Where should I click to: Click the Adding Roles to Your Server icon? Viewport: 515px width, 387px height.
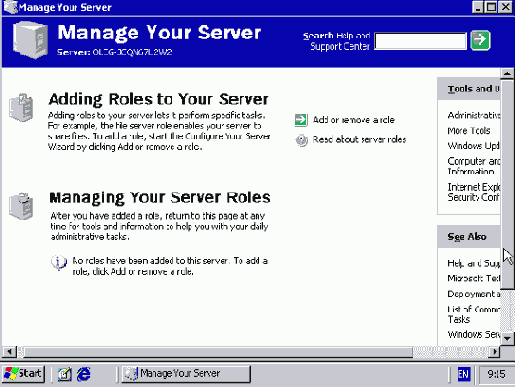pos(21,107)
